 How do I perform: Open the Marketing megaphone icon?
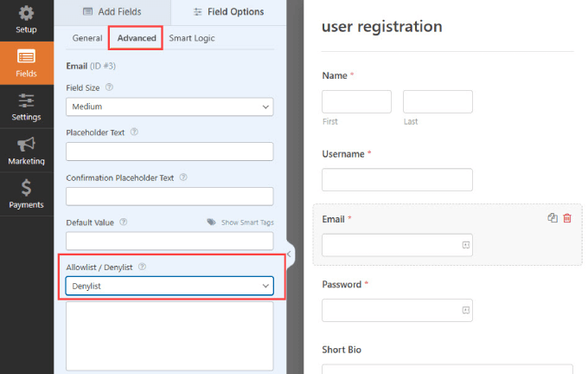(26, 145)
